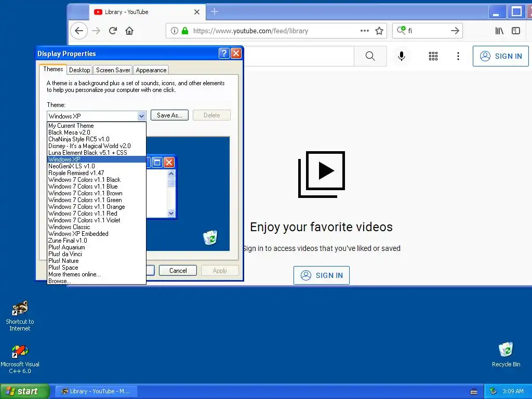This screenshot has height=399, width=532.
Task: Pick Windows 7 Colors v1.1 Black
Action: [96, 180]
